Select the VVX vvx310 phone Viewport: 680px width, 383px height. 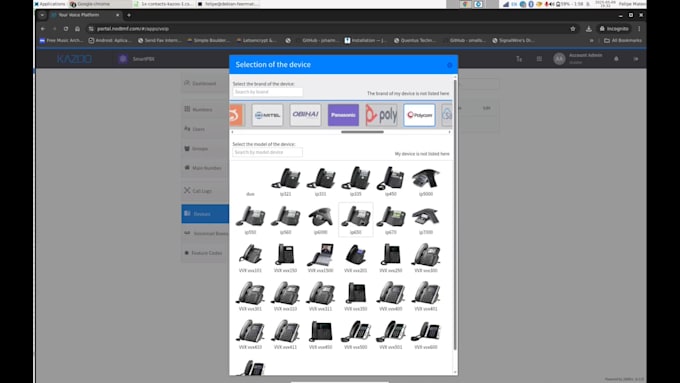pos(285,296)
